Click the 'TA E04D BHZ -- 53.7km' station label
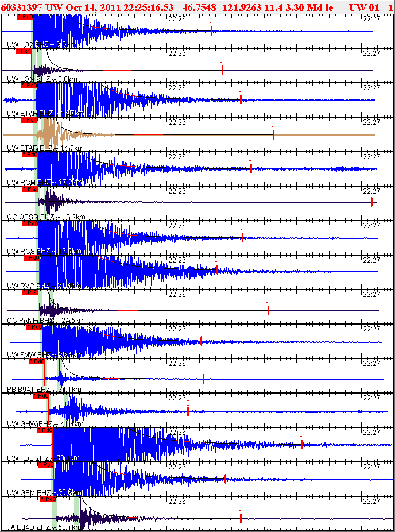The width and height of the screenshot is (395, 532). 44,527
